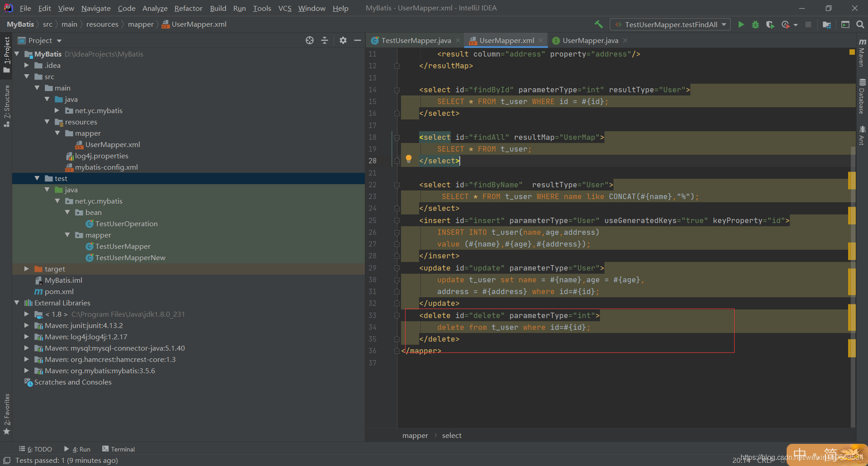This screenshot has height=466, width=868.
Task: Click 'resources' in the breadcrumb path
Action: (x=102, y=24)
